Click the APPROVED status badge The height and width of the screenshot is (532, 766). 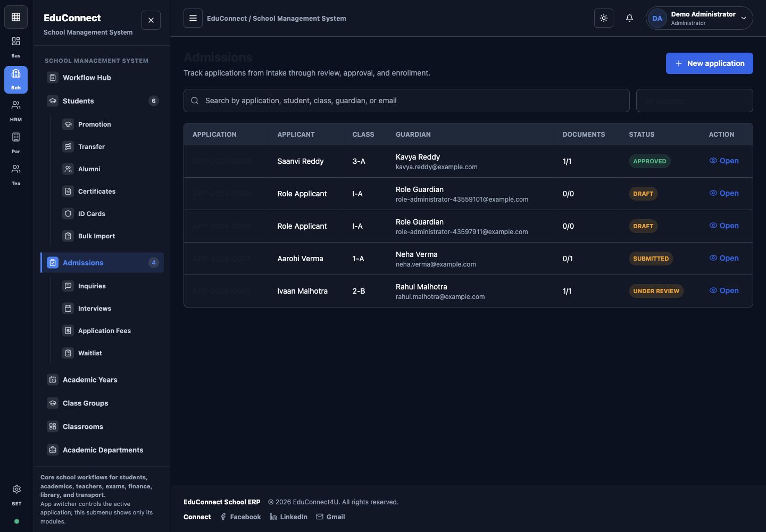pyautogui.click(x=650, y=161)
